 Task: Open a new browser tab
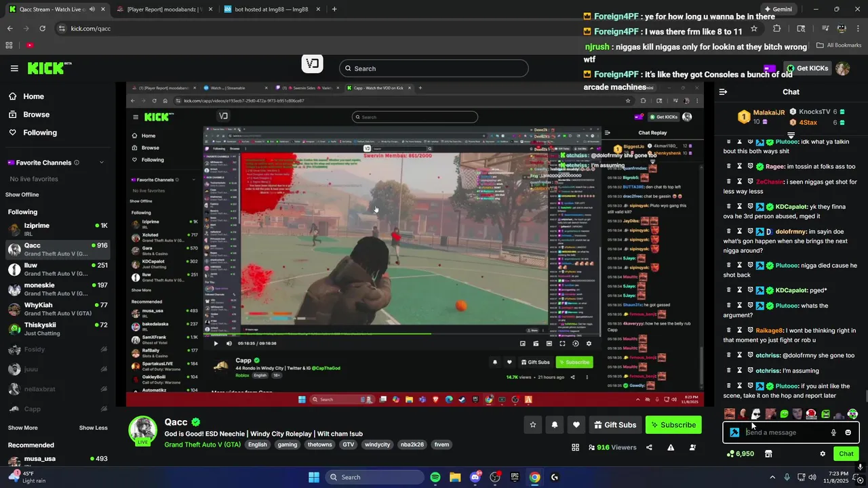click(x=334, y=9)
